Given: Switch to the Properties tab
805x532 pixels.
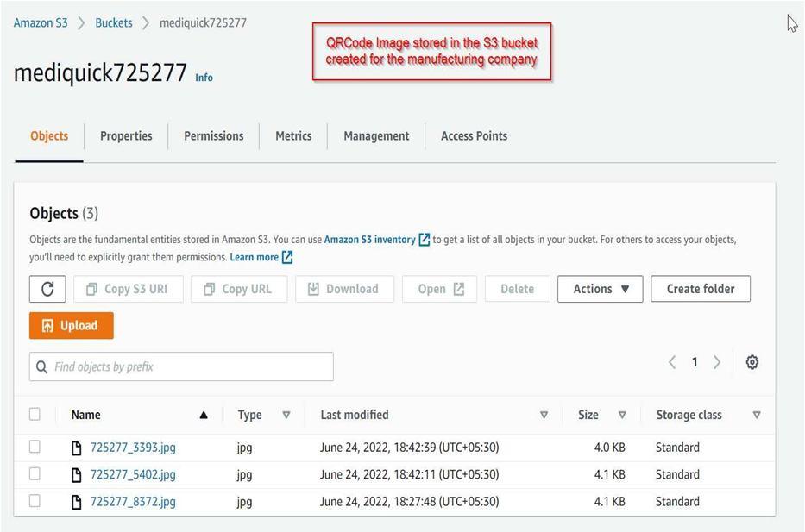Looking at the screenshot, I should tap(126, 136).
